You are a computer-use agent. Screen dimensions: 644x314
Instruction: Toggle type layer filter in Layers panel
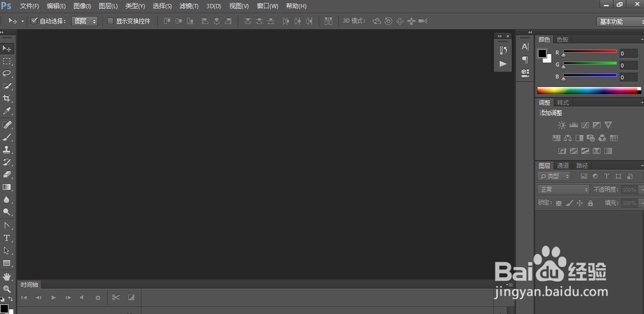pos(607,176)
